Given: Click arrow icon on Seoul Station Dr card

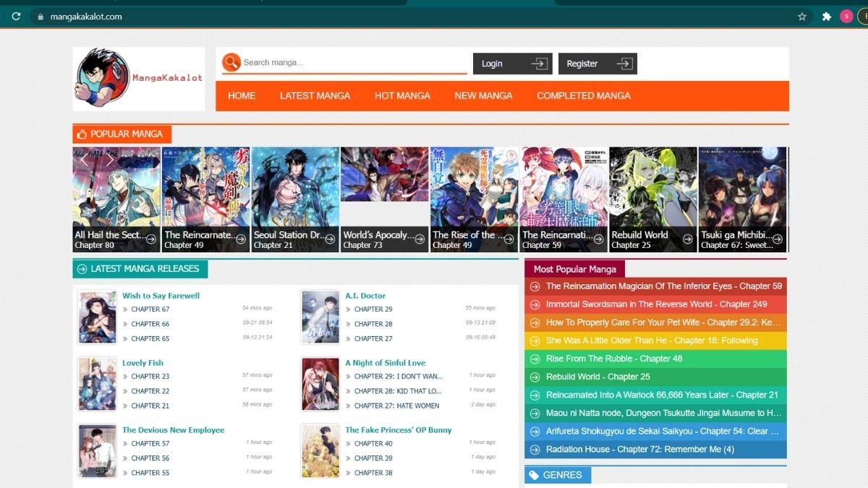Looking at the screenshot, I should pyautogui.click(x=331, y=238).
